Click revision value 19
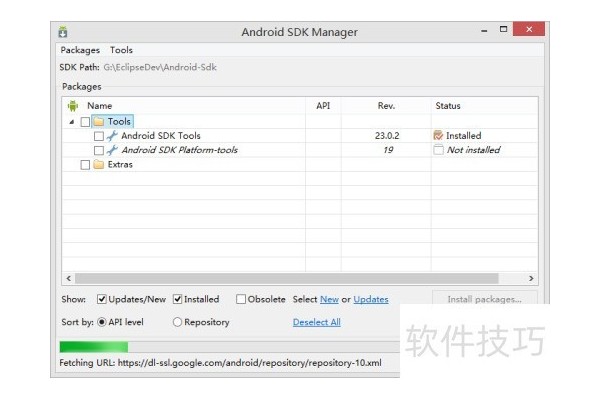 (388, 150)
